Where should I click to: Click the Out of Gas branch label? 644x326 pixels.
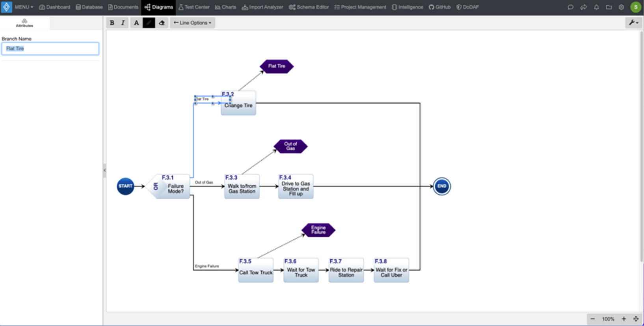coord(204,183)
